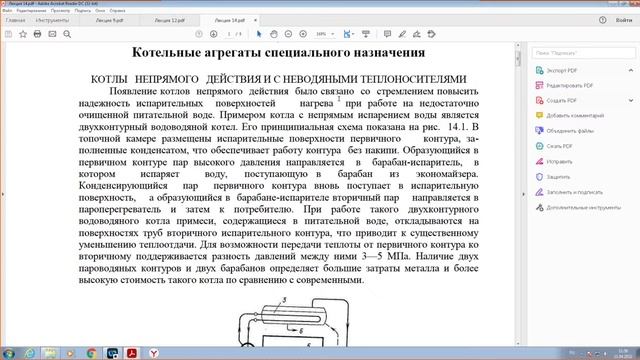Click the help question mark icon
640x360 pixels.
(602, 20)
